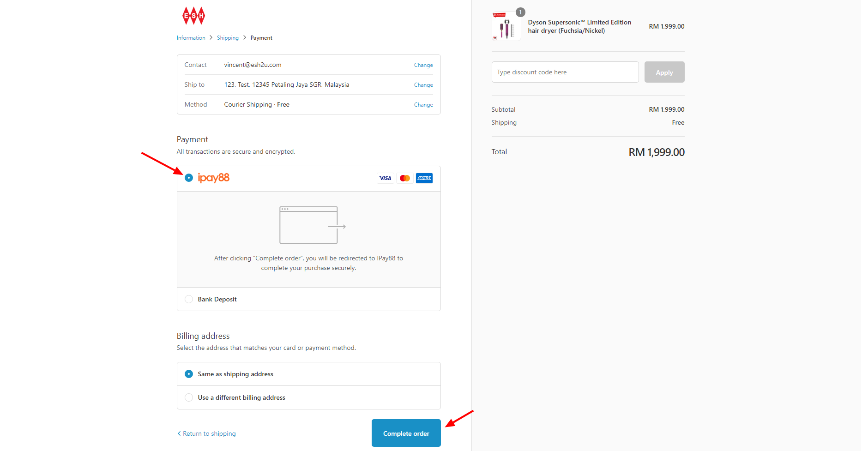Focus the discount code input field
The width and height of the screenshot is (868, 451).
coord(565,72)
